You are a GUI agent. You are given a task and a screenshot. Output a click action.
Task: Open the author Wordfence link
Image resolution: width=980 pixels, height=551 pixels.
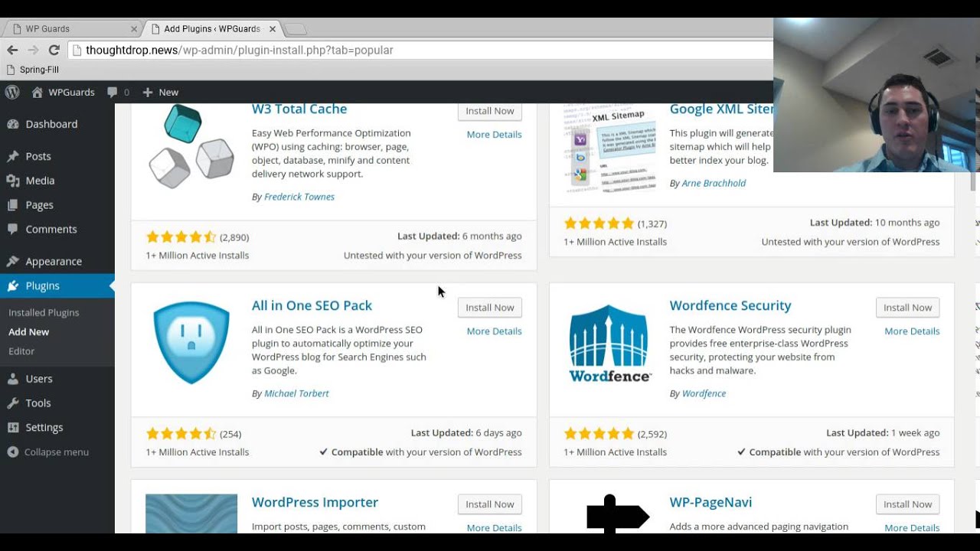click(704, 393)
